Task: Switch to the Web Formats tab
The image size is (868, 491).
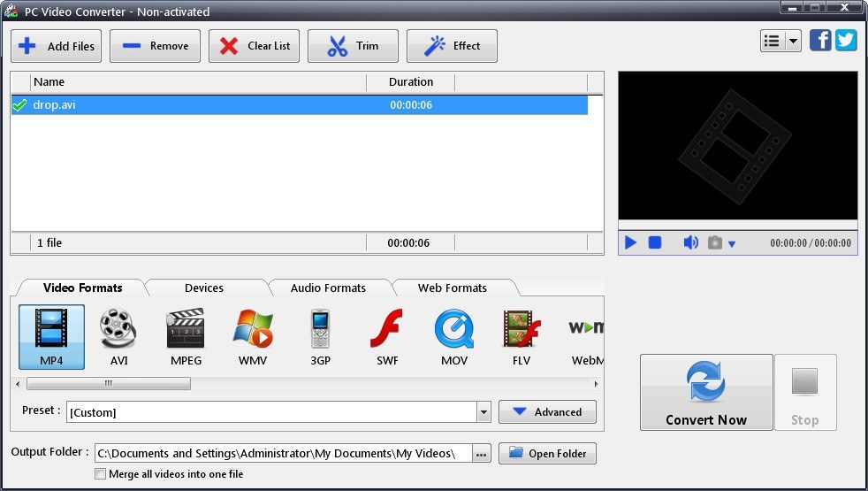Action: pyautogui.click(x=453, y=288)
